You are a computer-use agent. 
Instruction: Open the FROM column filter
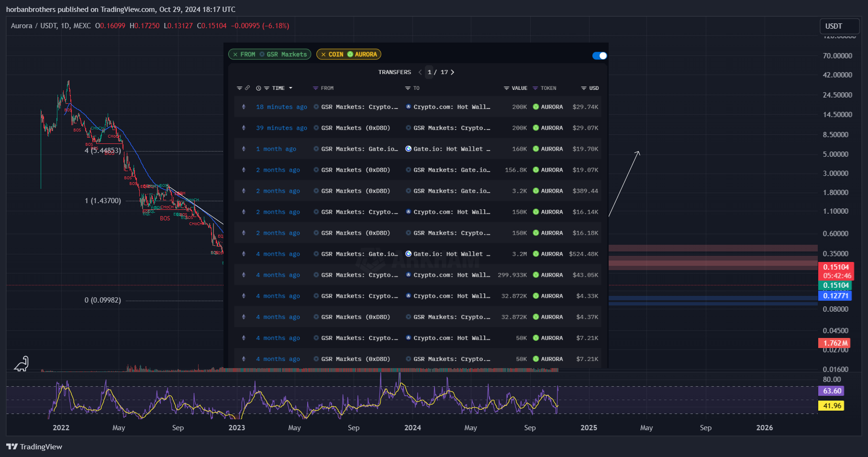[x=315, y=88]
